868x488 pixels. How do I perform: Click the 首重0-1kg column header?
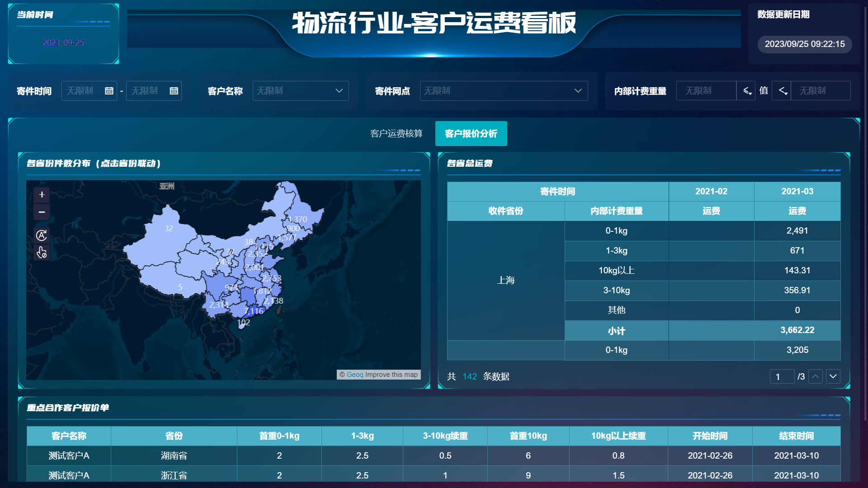(279, 436)
